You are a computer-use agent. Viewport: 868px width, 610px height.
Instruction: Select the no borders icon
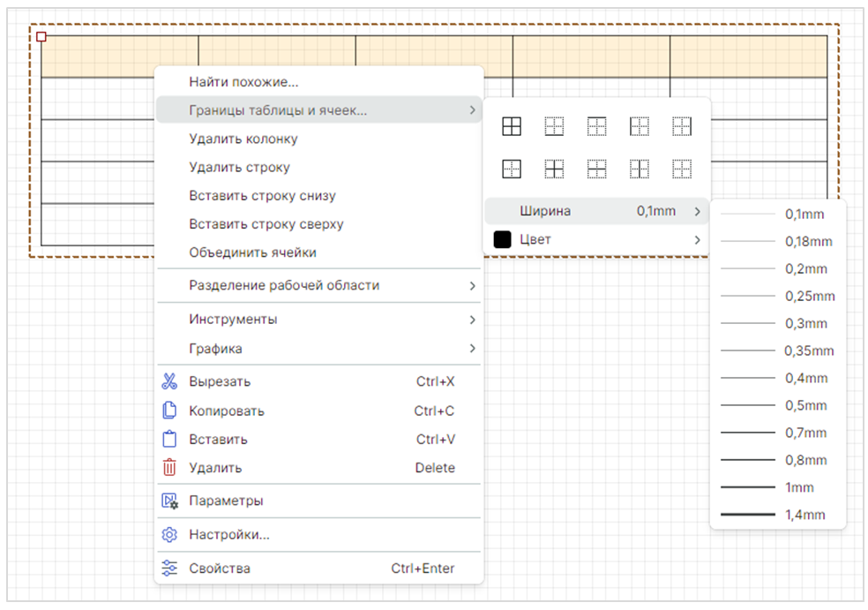682,169
